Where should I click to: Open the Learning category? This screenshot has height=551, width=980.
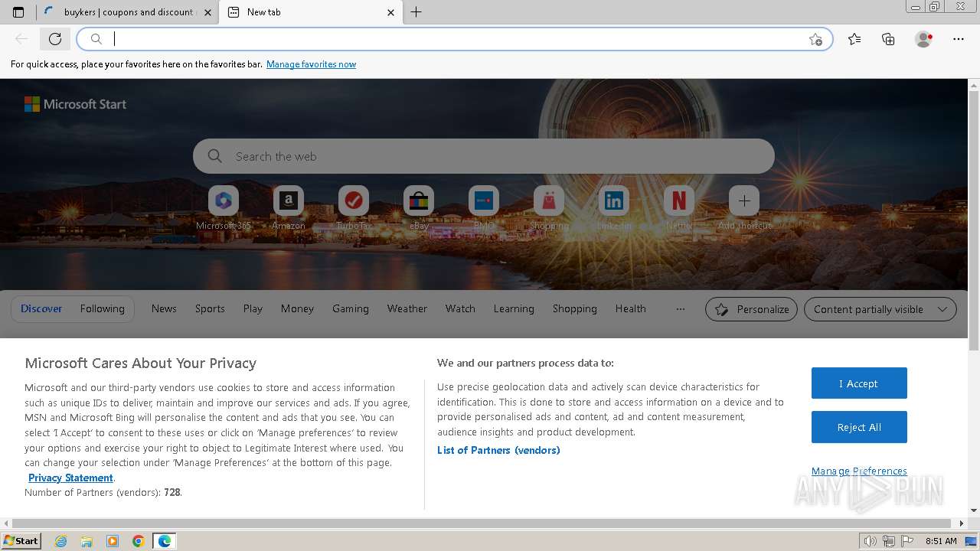[514, 309]
